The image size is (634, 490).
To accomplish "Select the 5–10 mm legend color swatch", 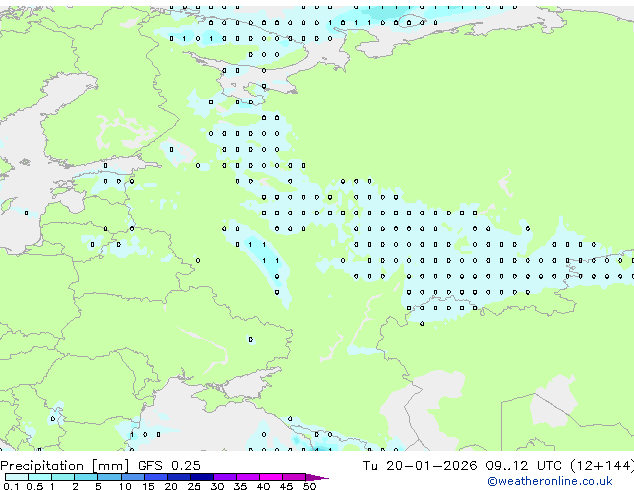I will click(x=109, y=477).
